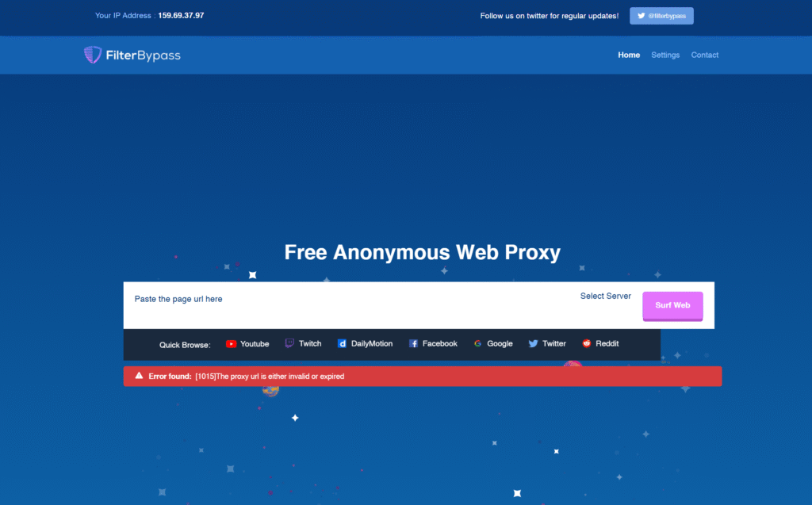Open the Select Server dropdown
Screen dimensions: 812x505
point(605,296)
